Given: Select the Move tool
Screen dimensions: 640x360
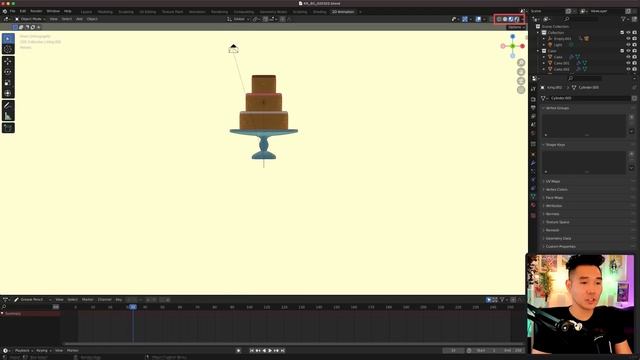Looking at the screenshot, I should point(8,62).
